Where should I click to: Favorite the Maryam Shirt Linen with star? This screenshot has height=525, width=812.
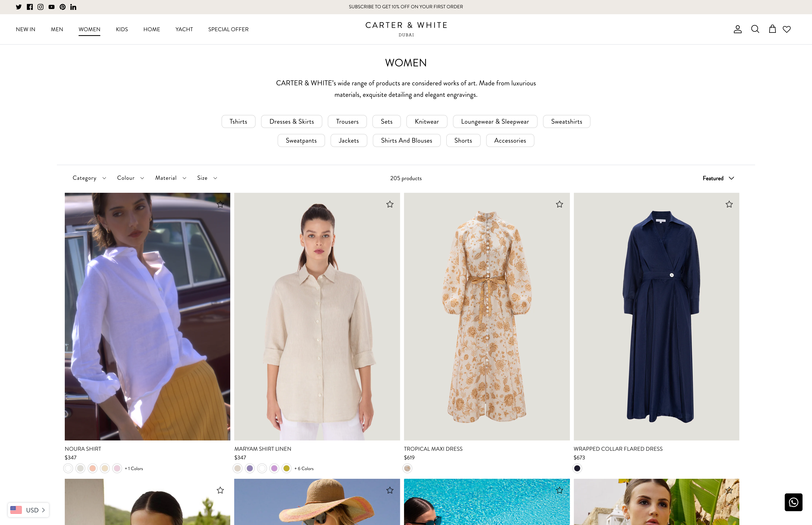pos(390,204)
